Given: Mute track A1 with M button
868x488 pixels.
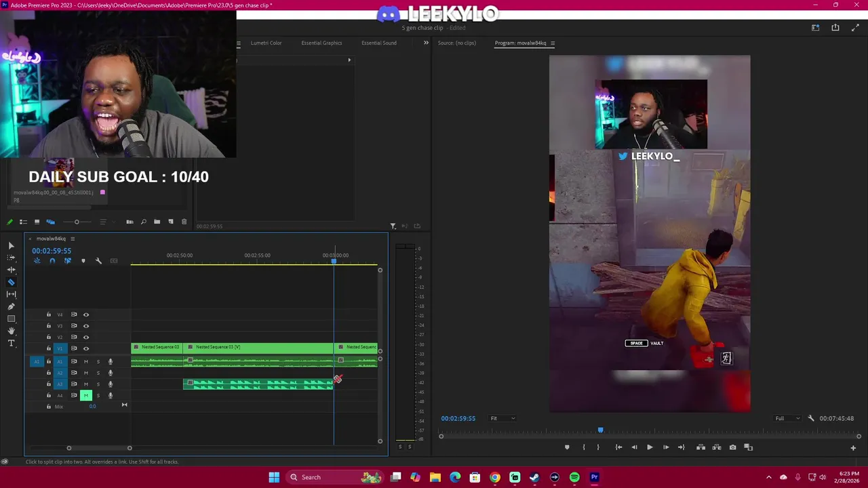Looking at the screenshot, I should 85,361.
